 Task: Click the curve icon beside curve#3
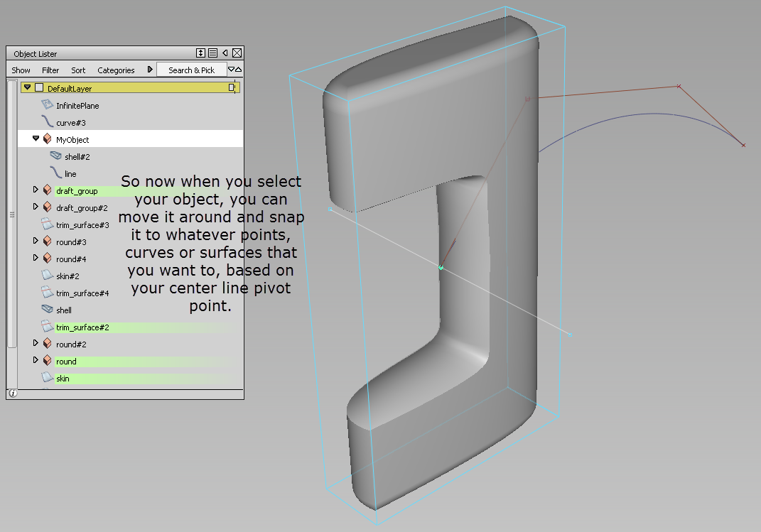pos(47,121)
